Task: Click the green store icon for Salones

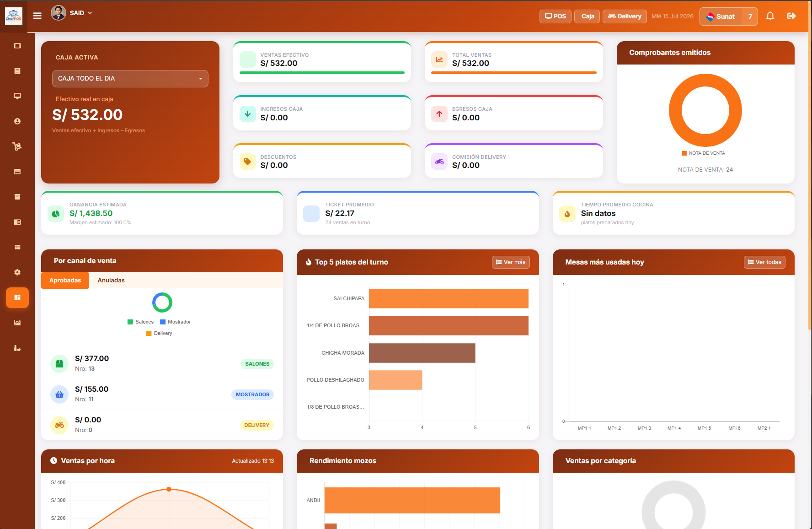Action: tap(59, 364)
